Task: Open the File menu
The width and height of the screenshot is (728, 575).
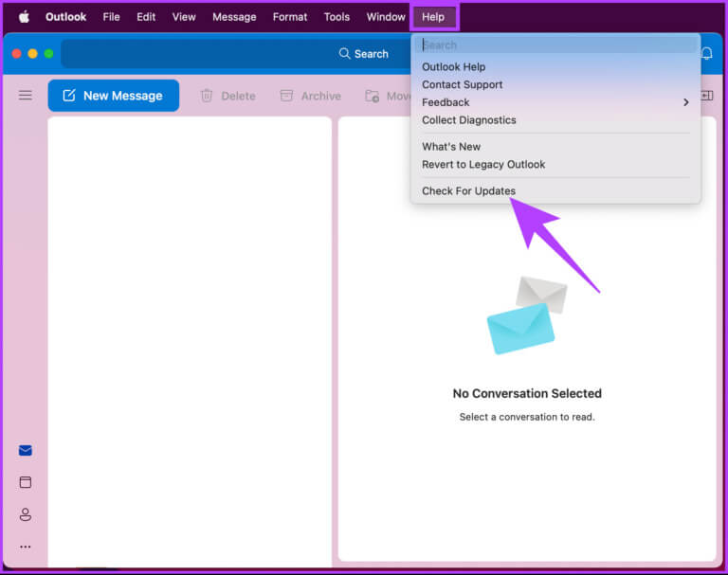Action: tap(112, 17)
